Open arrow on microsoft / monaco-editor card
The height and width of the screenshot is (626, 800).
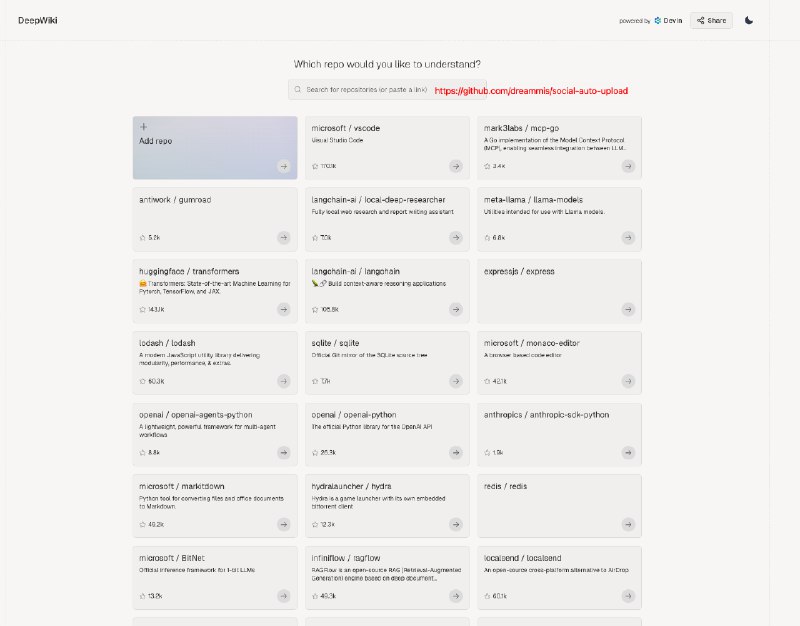pyautogui.click(x=628, y=381)
